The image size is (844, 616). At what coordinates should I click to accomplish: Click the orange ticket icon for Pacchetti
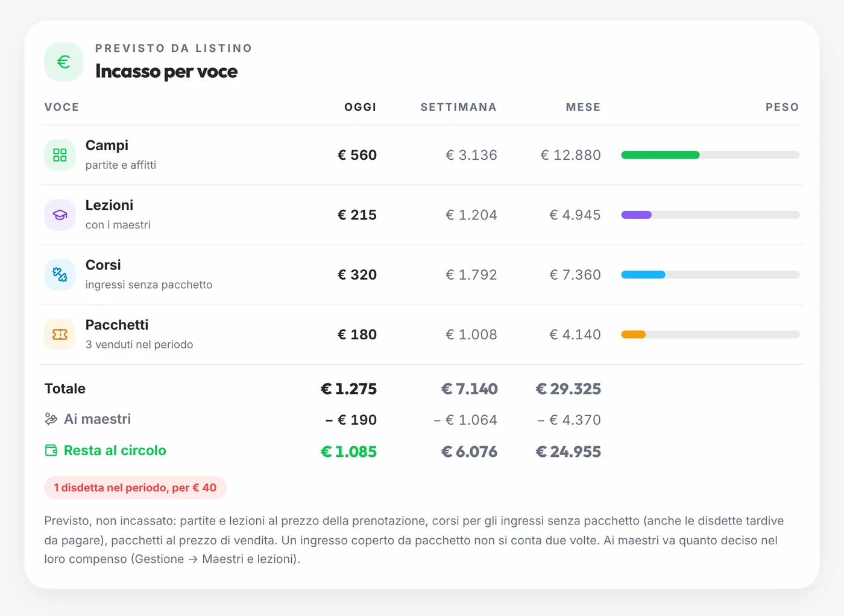click(60, 334)
